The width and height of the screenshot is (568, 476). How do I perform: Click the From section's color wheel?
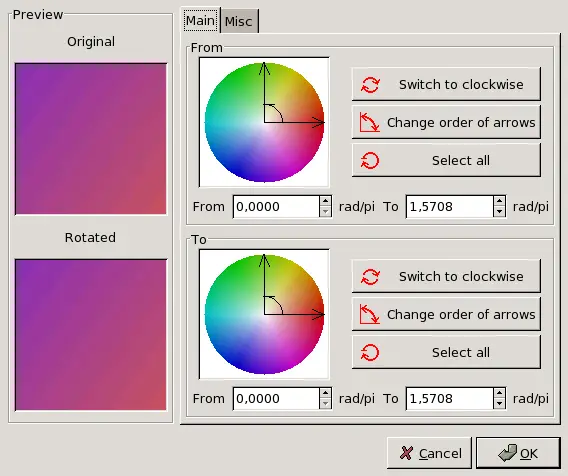pyautogui.click(x=264, y=122)
